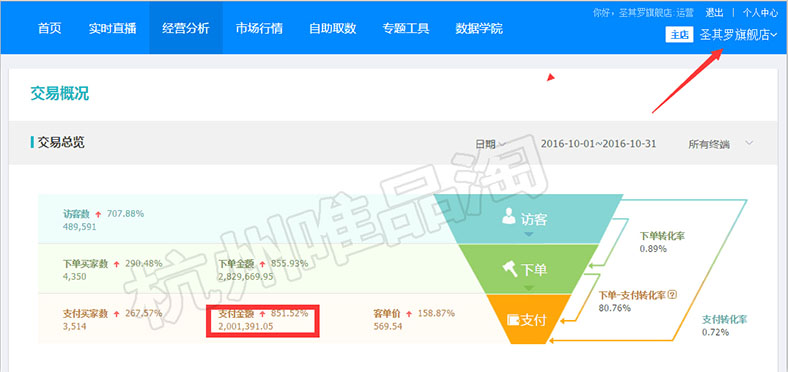
Task: Open the 专题工具 tab
Action: tap(406, 28)
